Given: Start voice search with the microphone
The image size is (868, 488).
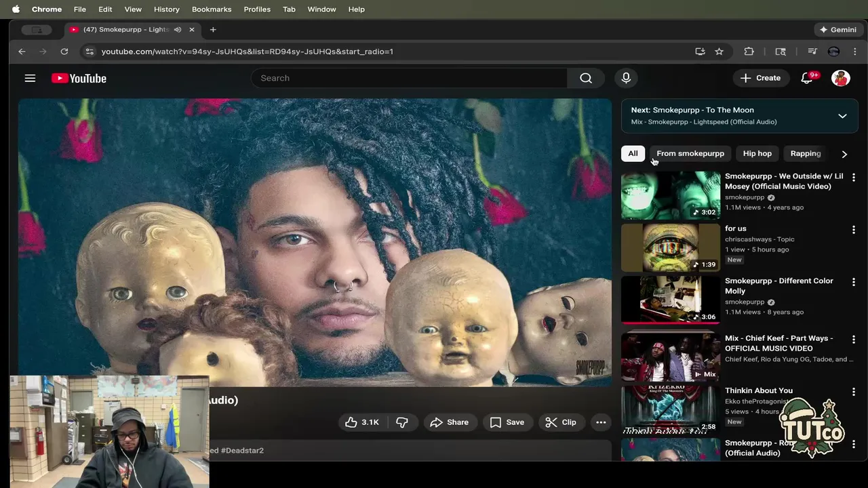Looking at the screenshot, I should [x=626, y=78].
